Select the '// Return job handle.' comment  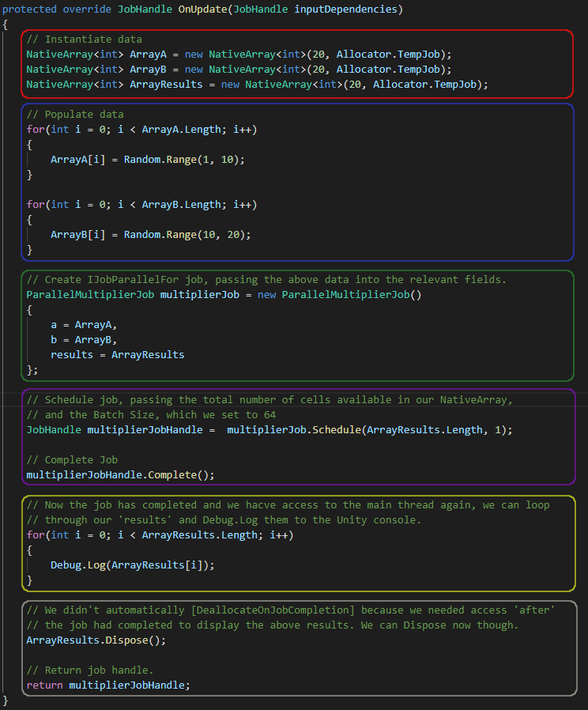[90, 670]
